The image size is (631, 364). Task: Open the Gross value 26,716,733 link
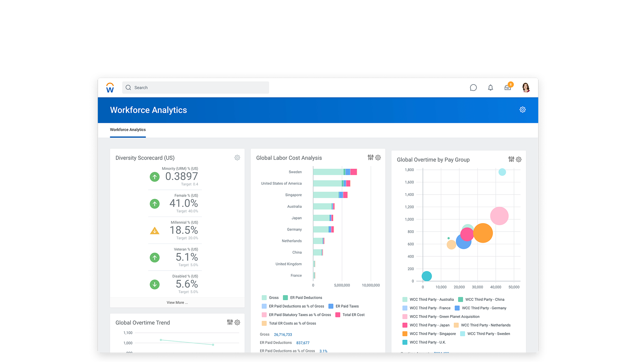coord(283,334)
